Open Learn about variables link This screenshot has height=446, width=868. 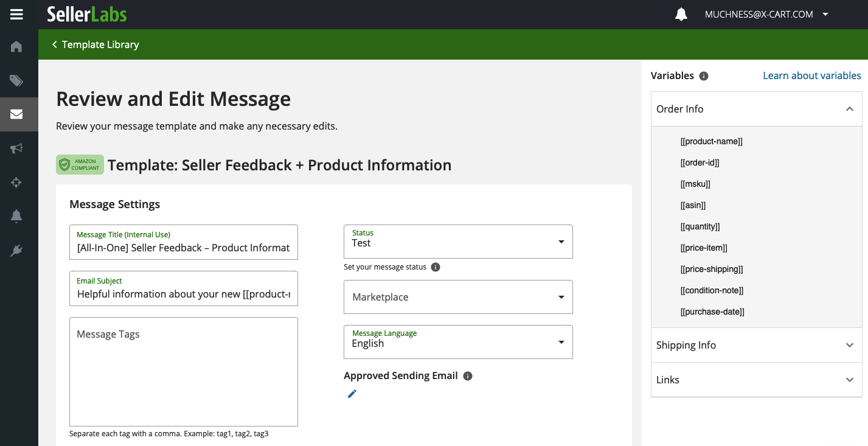(x=812, y=75)
